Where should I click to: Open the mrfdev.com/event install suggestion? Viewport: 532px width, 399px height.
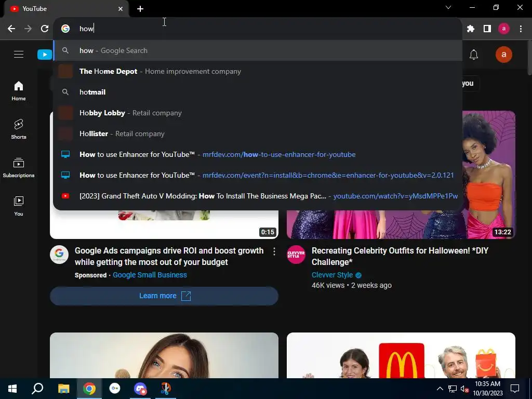click(258, 175)
